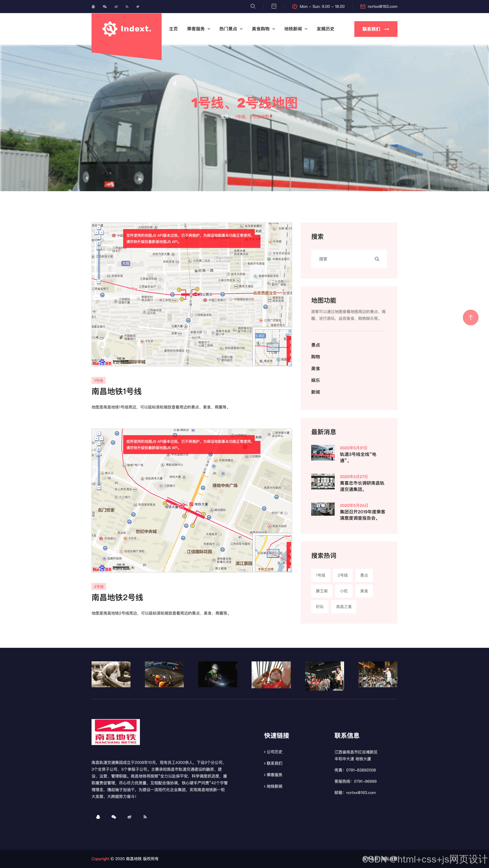Viewport: 489px width, 868px height.
Task: Click the 滕王阁 hot search tag
Action: pos(321,591)
